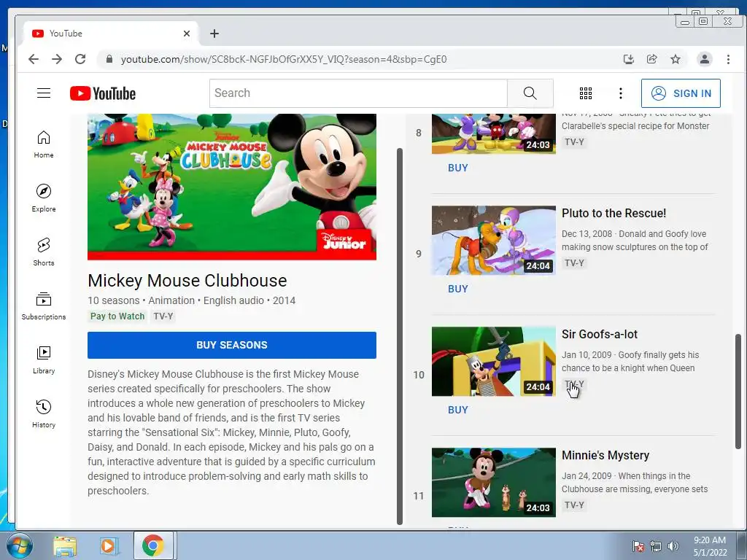Open Library in sidebar
This screenshot has height=560, width=747.
44,359
